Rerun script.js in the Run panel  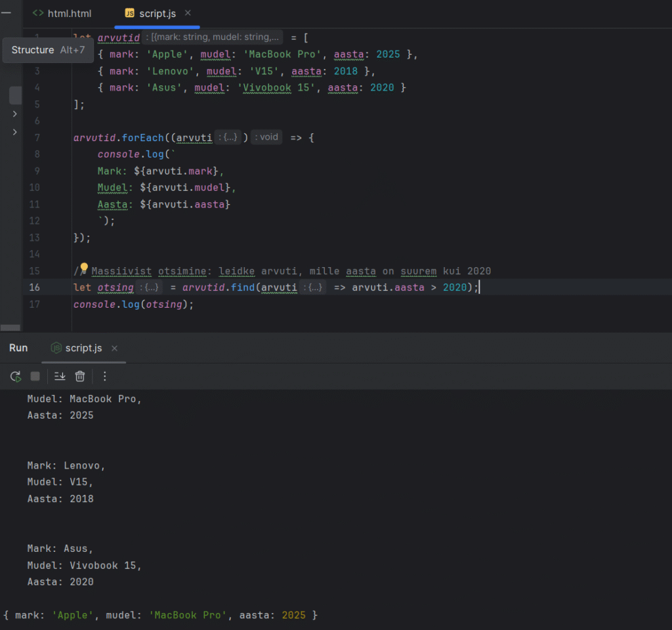(15, 376)
